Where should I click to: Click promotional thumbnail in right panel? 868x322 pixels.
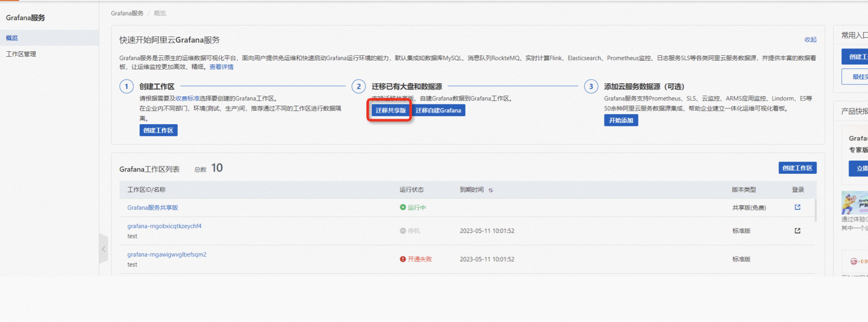click(x=854, y=203)
